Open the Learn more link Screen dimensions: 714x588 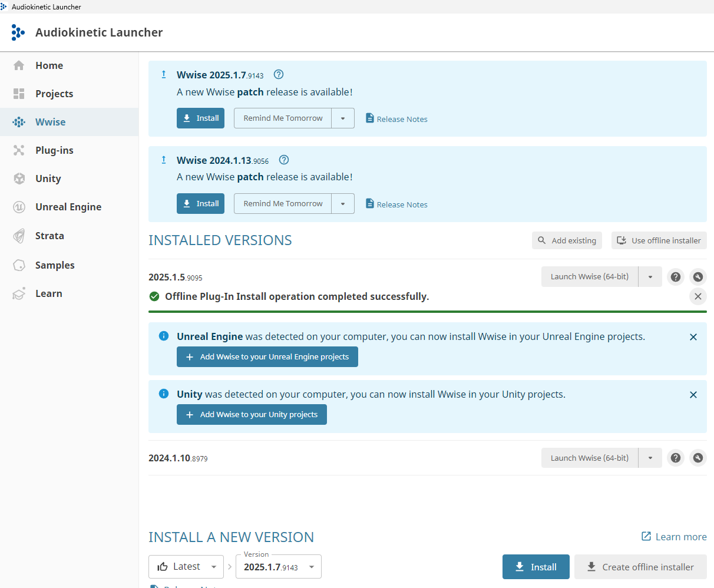tap(674, 537)
